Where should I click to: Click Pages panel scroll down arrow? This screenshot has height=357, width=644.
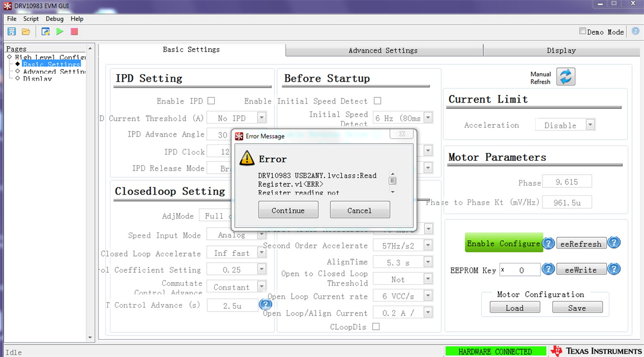click(x=90, y=338)
